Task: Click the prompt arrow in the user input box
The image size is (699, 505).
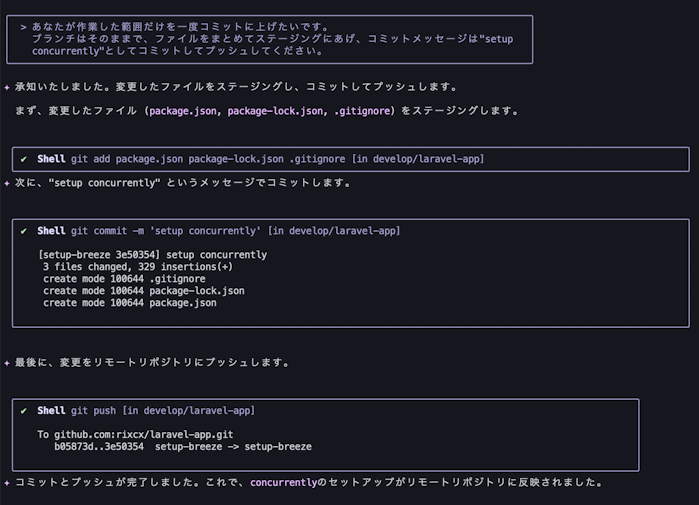Action: pos(23,27)
